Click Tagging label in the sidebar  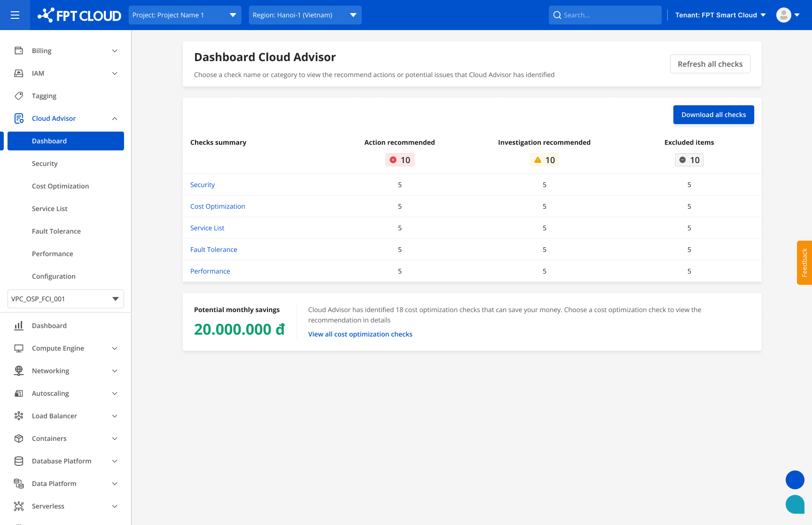pyautogui.click(x=44, y=96)
